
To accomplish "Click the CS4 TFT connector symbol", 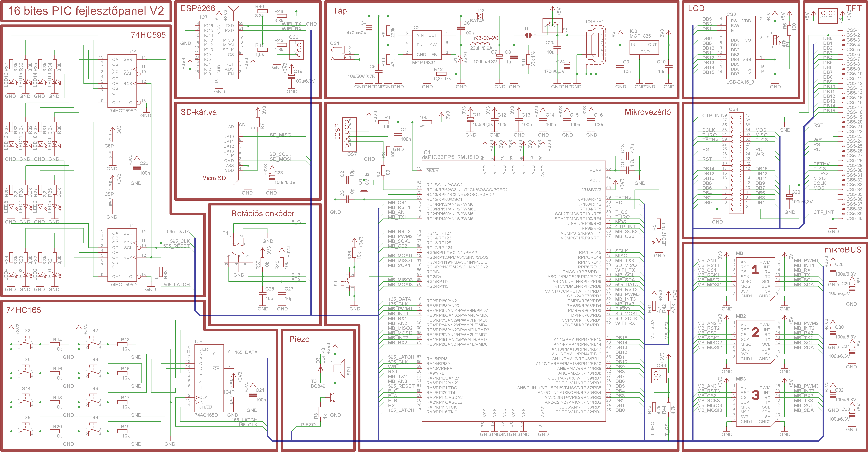I will (x=736, y=163).
